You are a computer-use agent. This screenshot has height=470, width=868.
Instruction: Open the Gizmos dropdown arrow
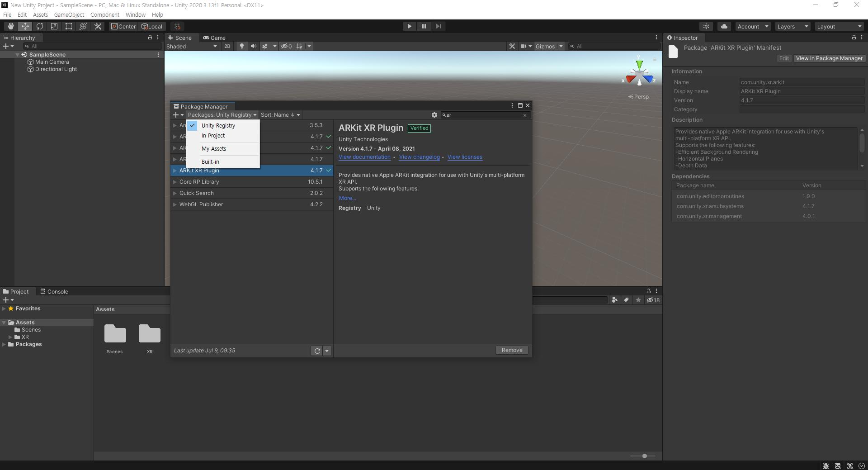561,46
